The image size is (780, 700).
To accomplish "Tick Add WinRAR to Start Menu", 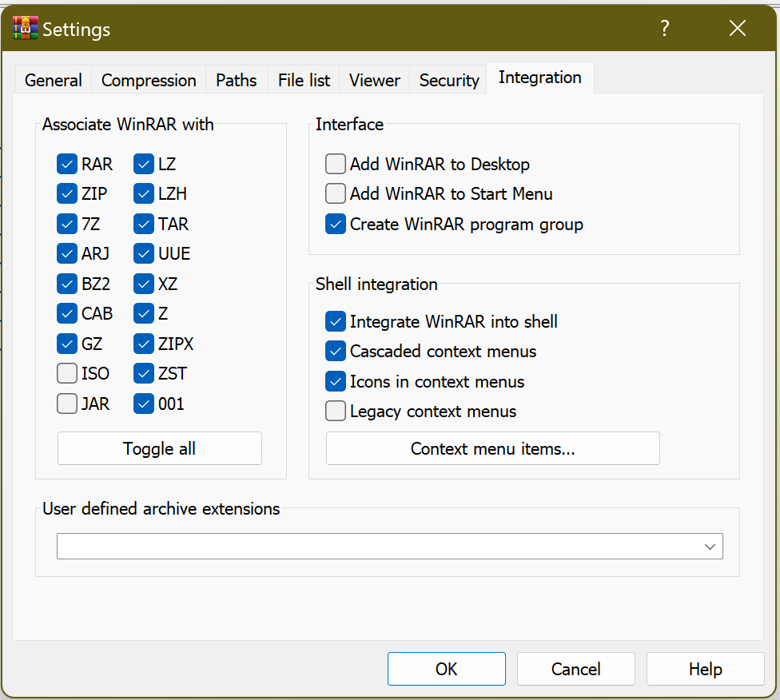I will 336,194.
